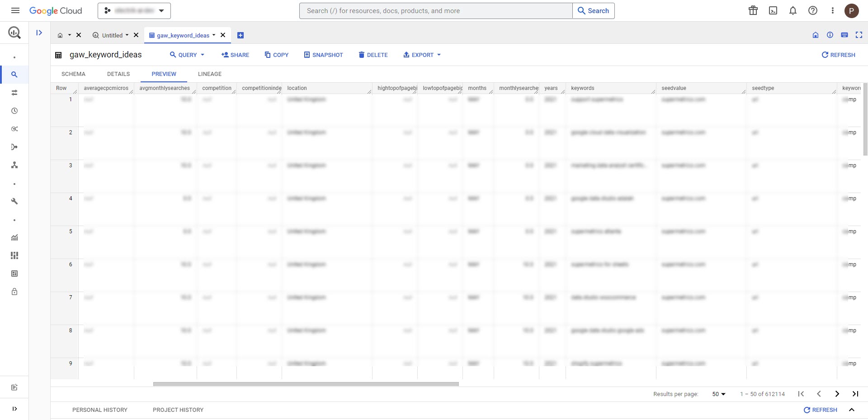This screenshot has width=868, height=420.
Task: Click the horizontal table scrollbar
Action: point(306,384)
